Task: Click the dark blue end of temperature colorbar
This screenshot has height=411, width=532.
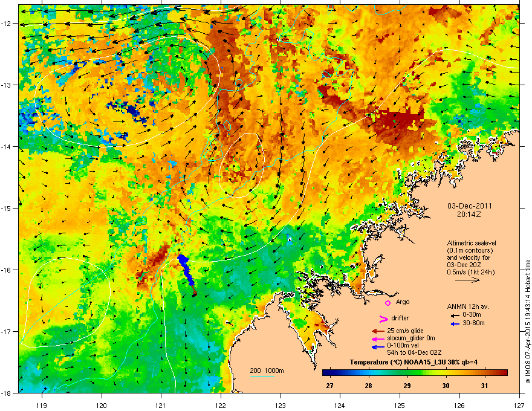Action: 326,372
